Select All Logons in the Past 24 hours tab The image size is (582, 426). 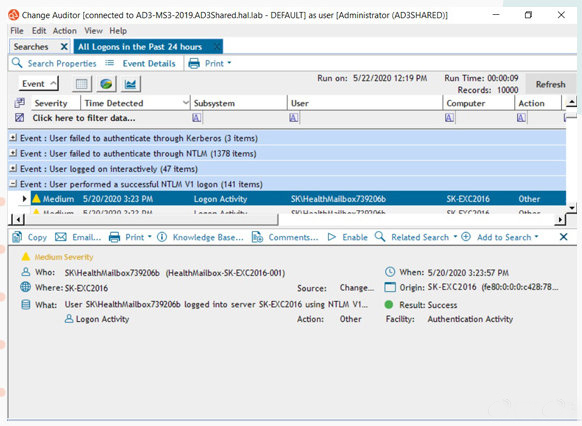coord(140,47)
